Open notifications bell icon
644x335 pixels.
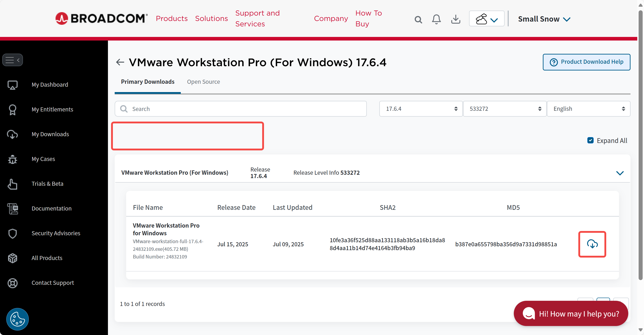coord(436,19)
